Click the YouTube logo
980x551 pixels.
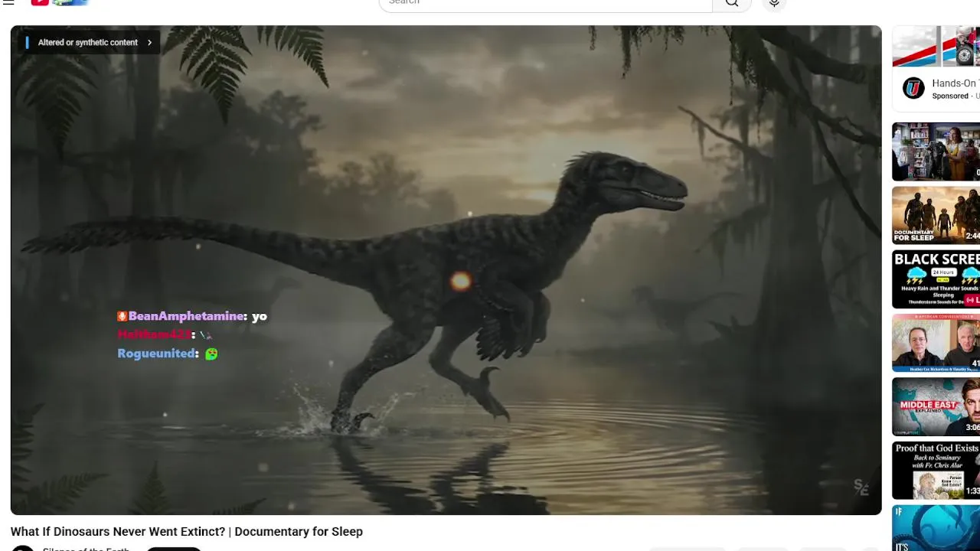(59, 2)
